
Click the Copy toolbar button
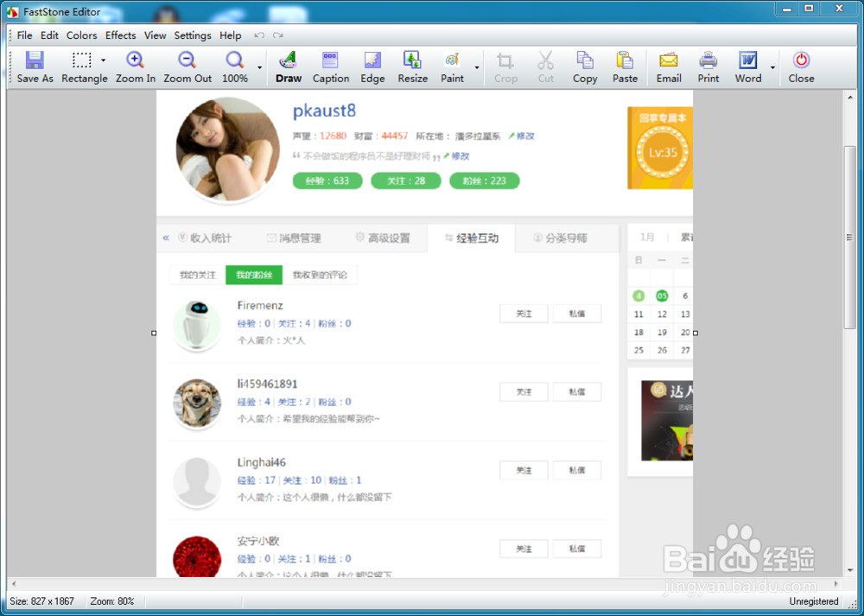point(585,67)
